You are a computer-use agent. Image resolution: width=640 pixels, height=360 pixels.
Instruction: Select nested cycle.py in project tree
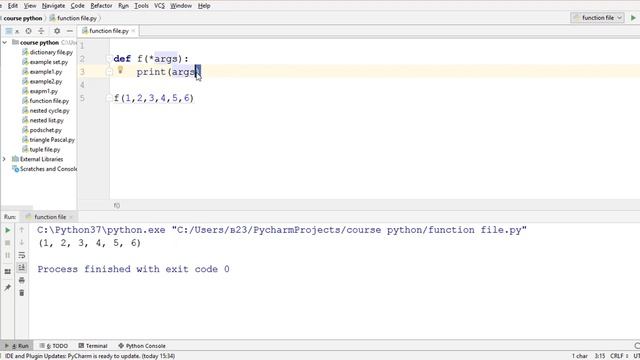[46, 111]
